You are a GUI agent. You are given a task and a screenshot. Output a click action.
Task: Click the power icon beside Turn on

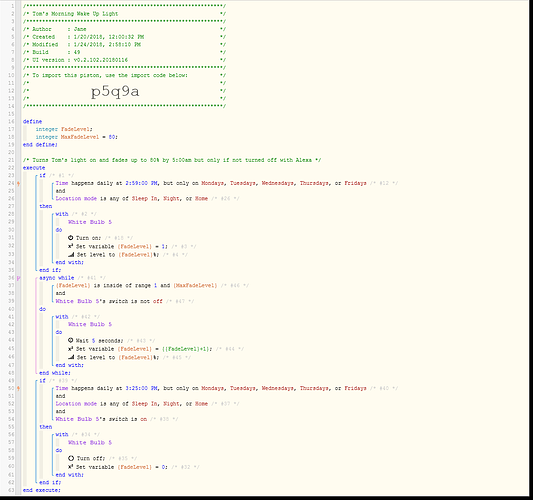point(70,238)
